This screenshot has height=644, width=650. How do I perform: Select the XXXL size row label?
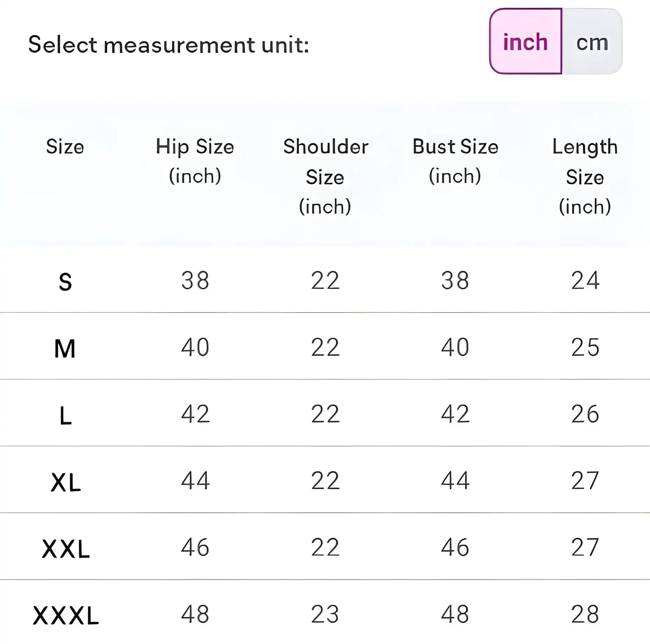(x=66, y=616)
